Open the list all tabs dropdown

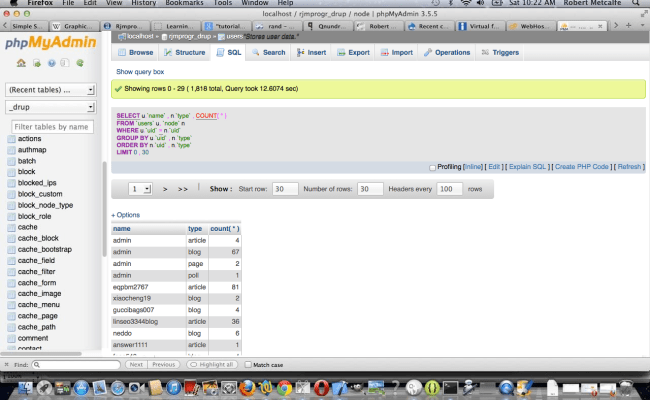[642, 26]
